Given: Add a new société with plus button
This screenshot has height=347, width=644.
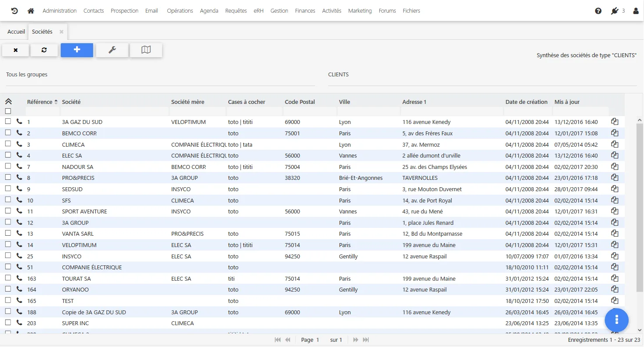Looking at the screenshot, I should click(77, 50).
